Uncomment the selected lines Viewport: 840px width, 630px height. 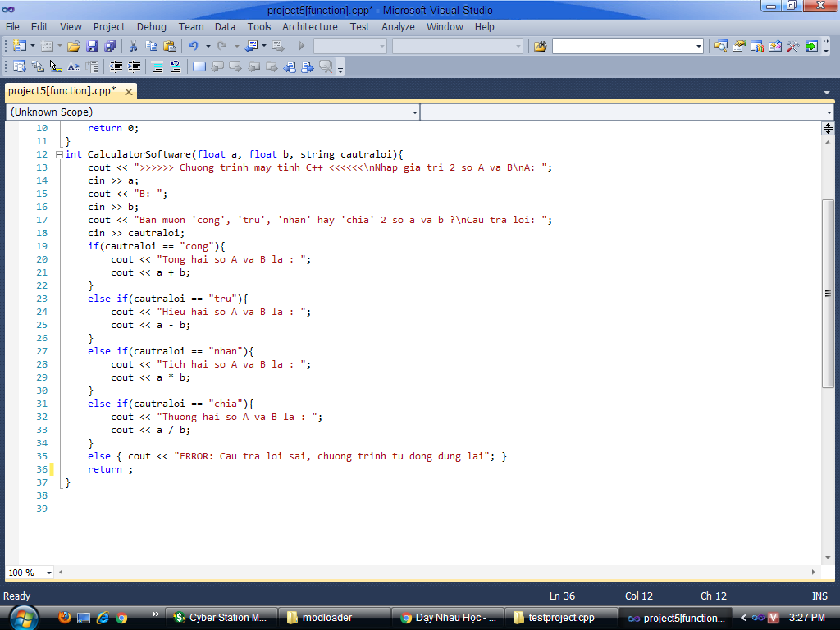click(176, 67)
